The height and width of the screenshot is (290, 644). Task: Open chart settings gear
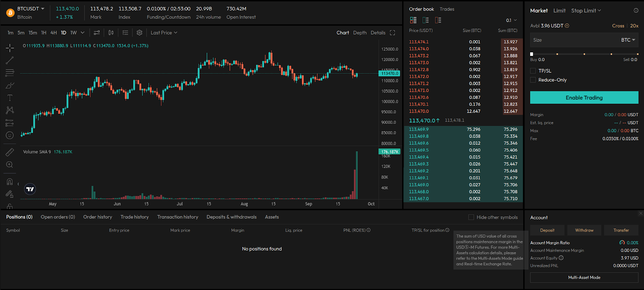[x=139, y=33]
